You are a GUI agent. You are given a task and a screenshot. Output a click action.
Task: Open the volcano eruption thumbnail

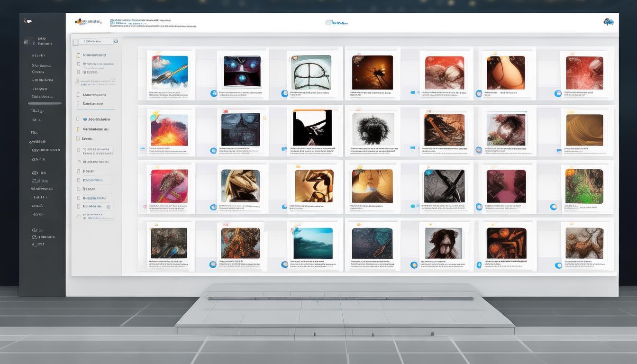coord(169,130)
